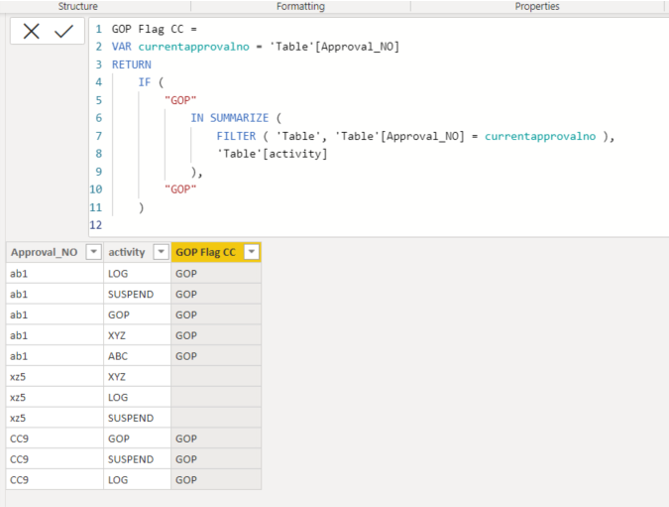The height and width of the screenshot is (507, 669).
Task: Click the ab1 row's GOP activity cell
Action: [137, 315]
